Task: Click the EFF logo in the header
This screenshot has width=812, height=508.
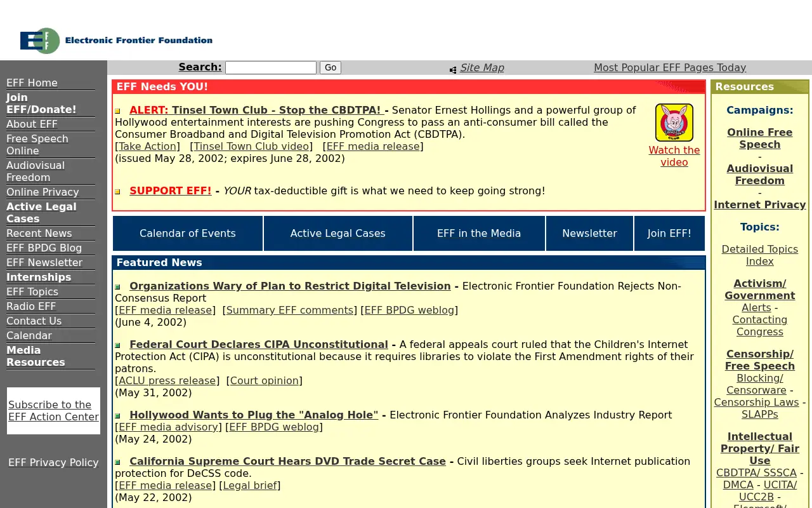Action: (116, 41)
